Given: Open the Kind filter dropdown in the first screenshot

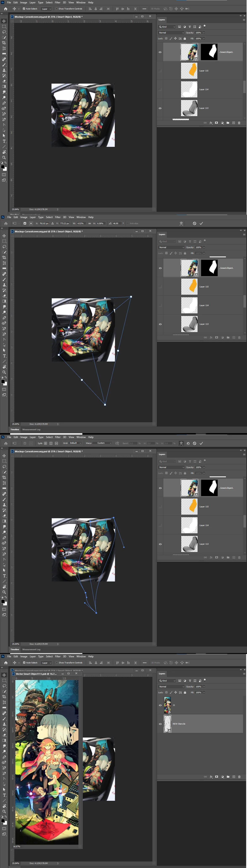Looking at the screenshot, I should 167,27.
